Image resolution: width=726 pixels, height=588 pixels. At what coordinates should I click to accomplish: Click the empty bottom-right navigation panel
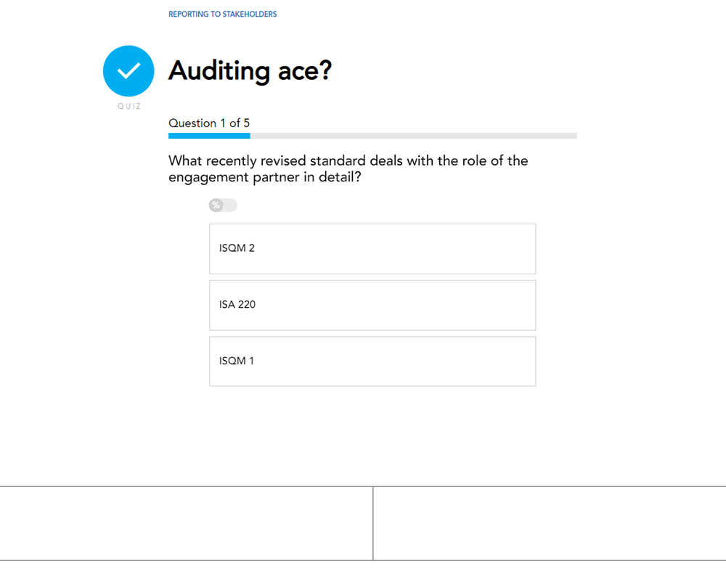(550, 523)
